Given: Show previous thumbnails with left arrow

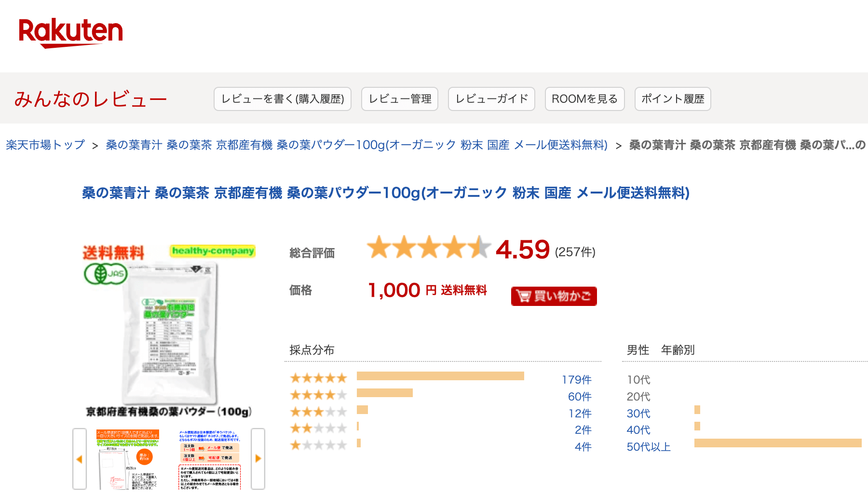Looking at the screenshot, I should [x=80, y=459].
